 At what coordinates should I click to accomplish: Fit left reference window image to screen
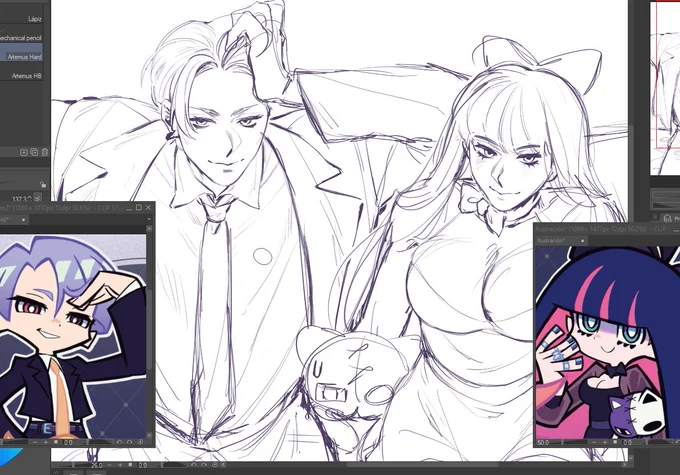tap(56, 442)
